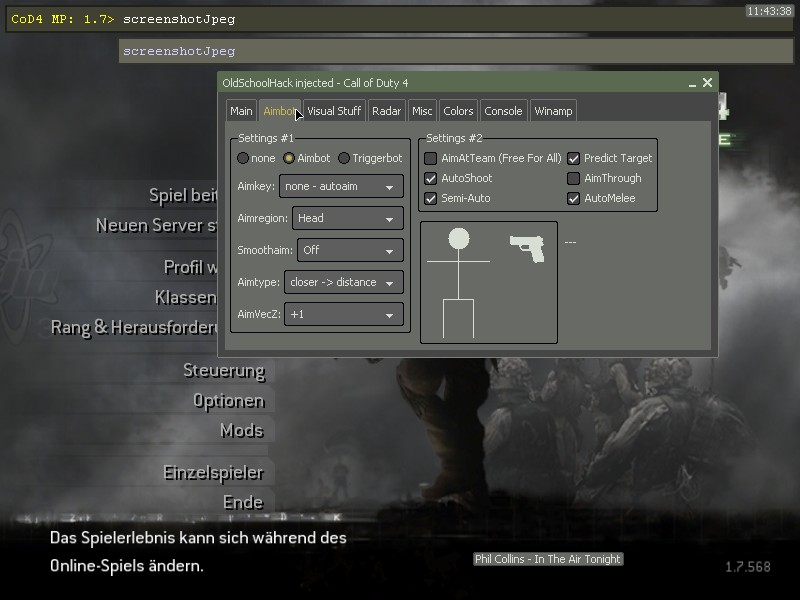The width and height of the screenshot is (800, 600).
Task: Select the screenshotJpeg autocomplete suggestion
Action: click(456, 51)
